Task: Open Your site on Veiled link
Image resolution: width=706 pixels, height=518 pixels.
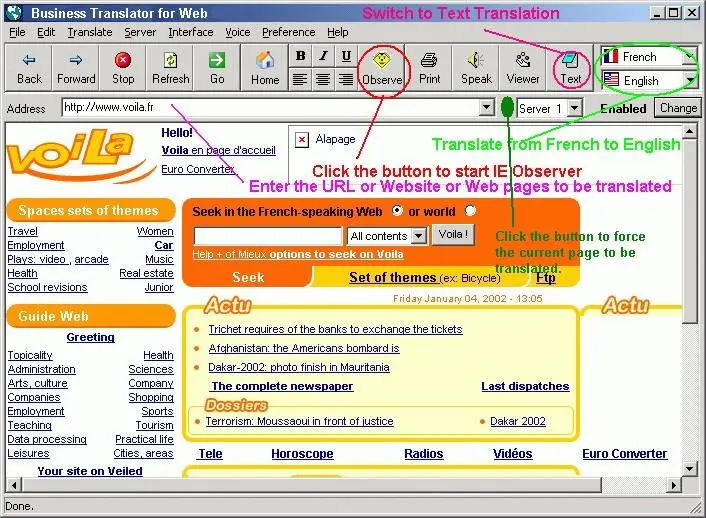Action: [90, 471]
